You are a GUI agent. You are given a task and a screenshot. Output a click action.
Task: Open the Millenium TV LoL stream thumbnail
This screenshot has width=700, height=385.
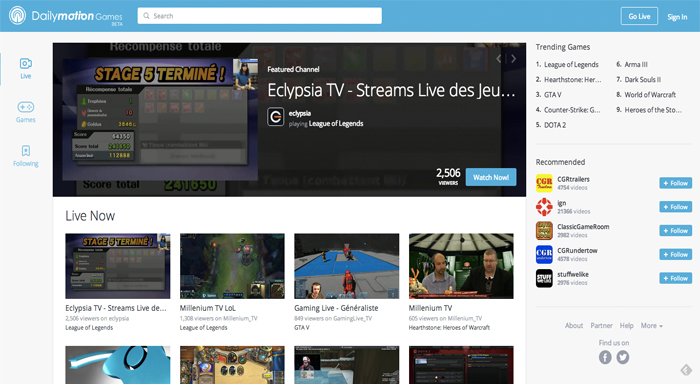(232, 266)
